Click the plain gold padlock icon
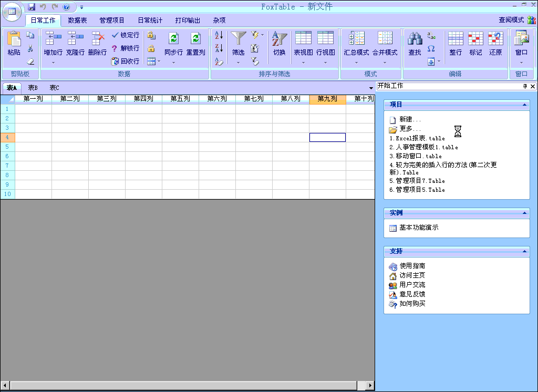Viewport: 538px width, 392px height. pyautogui.click(x=151, y=48)
